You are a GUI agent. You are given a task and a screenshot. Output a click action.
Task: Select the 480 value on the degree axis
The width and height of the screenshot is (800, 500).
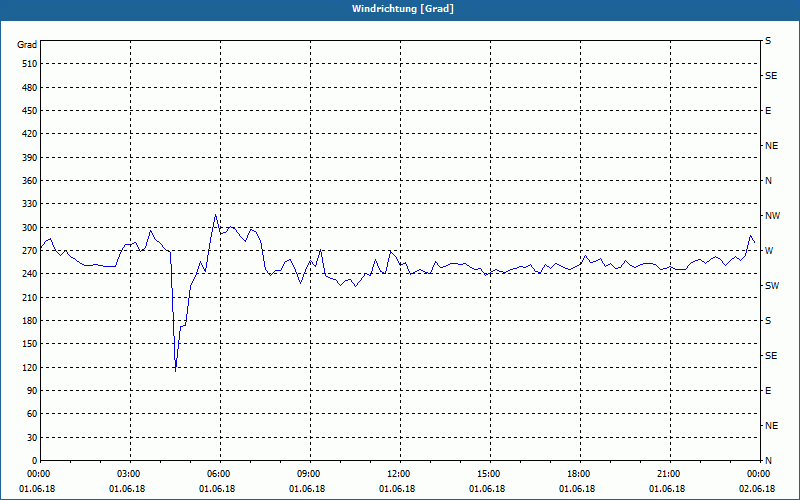click(x=30, y=88)
